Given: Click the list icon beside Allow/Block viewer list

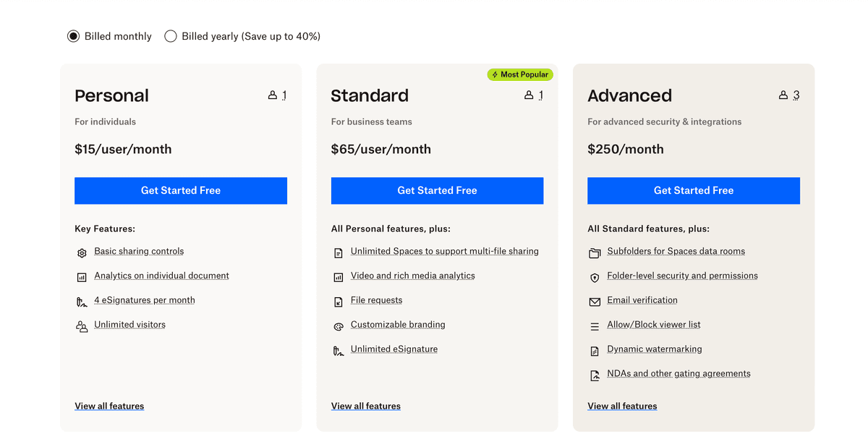Looking at the screenshot, I should [x=594, y=327].
